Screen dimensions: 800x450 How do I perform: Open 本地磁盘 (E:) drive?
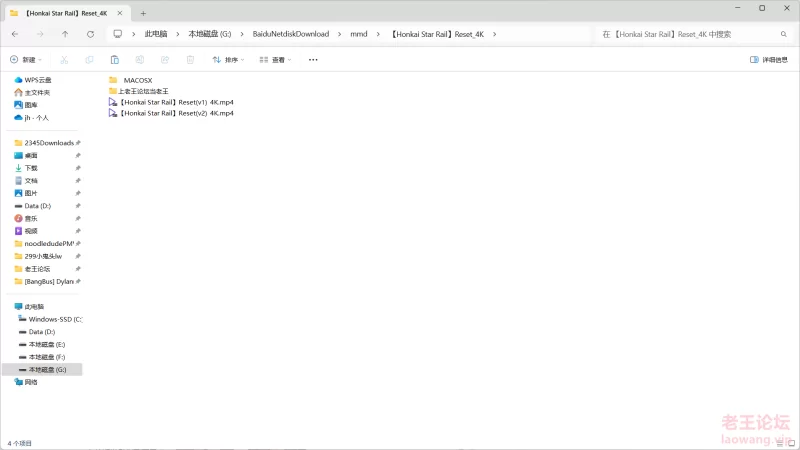click(x=42, y=344)
